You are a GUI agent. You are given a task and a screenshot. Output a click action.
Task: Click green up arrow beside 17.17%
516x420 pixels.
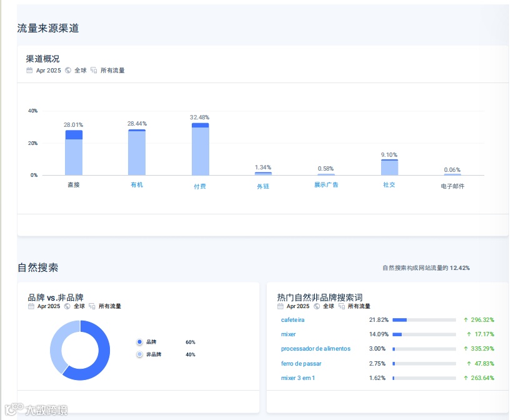point(469,334)
